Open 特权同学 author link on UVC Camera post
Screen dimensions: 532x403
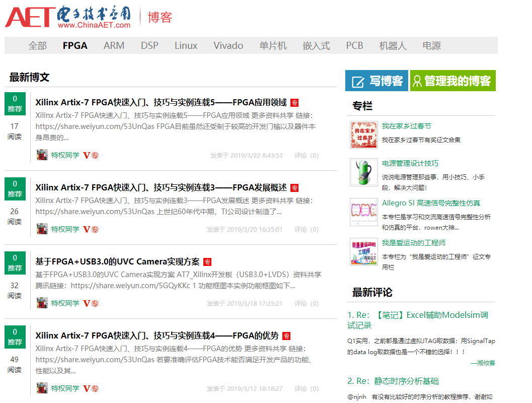[x=65, y=303]
